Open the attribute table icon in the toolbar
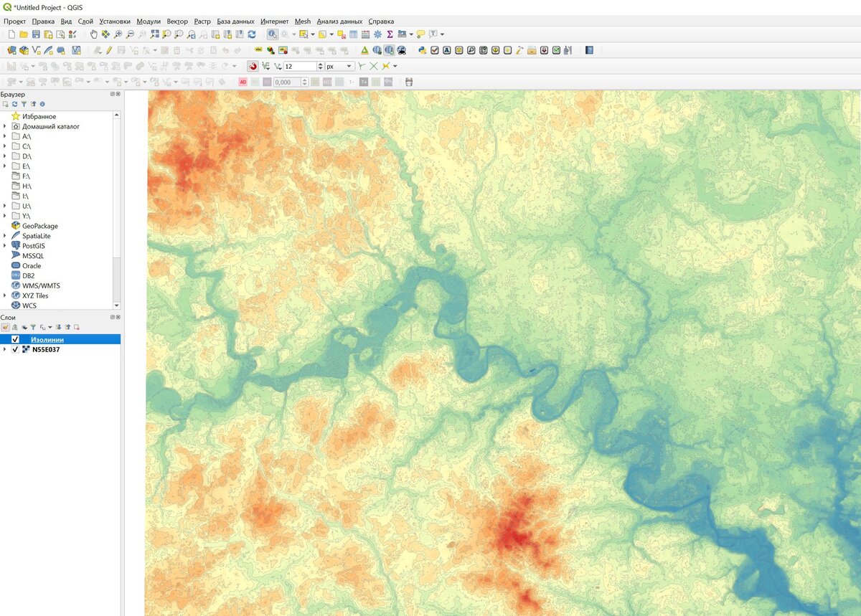 click(354, 34)
